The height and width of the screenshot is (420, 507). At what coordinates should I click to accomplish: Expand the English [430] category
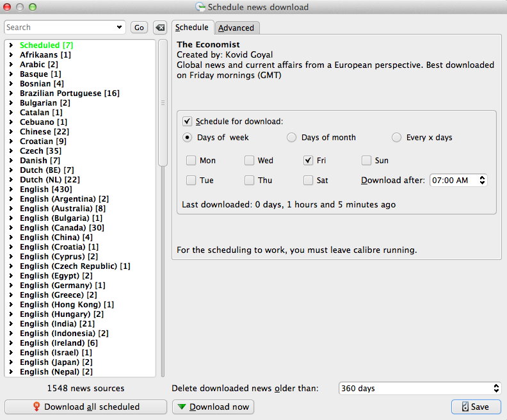pyautogui.click(x=12, y=189)
